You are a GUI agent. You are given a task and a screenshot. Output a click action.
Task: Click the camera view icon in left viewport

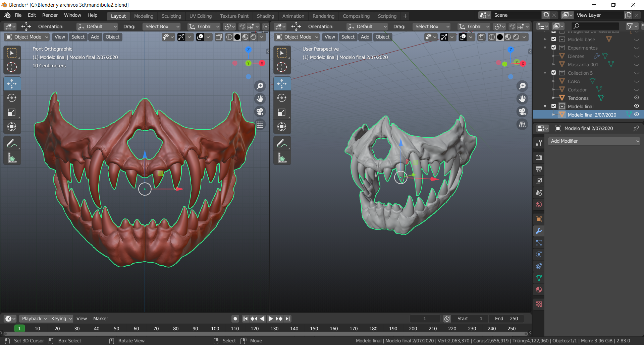[260, 112]
